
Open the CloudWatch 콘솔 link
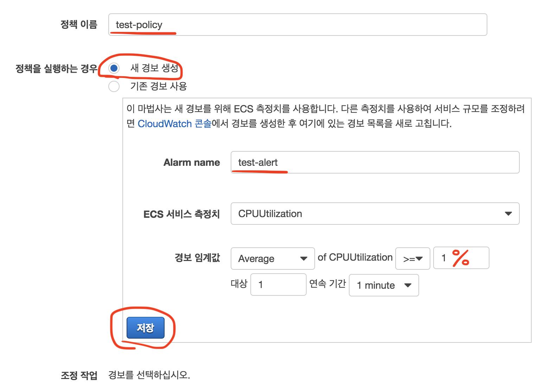tap(174, 124)
